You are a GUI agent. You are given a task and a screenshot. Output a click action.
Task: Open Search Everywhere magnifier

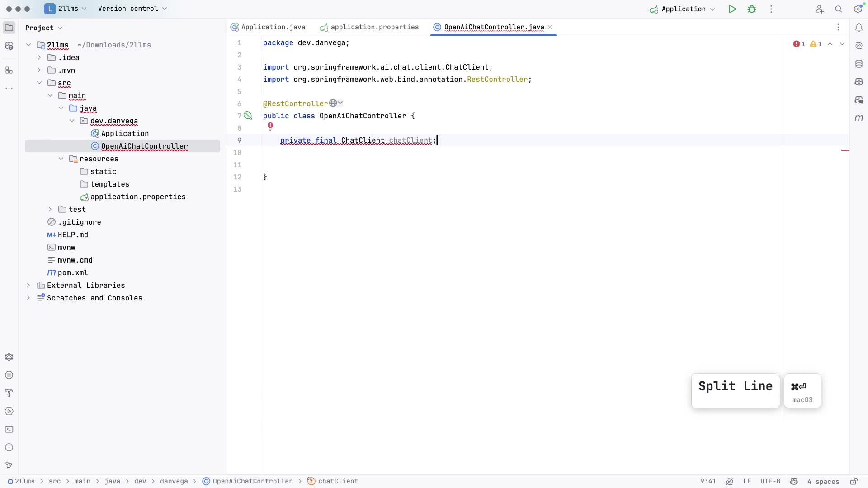tap(839, 9)
